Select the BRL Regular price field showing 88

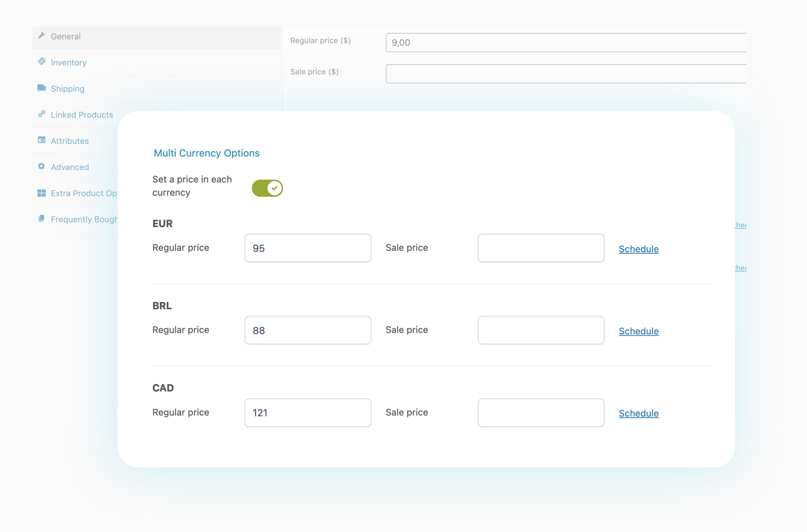pos(307,330)
